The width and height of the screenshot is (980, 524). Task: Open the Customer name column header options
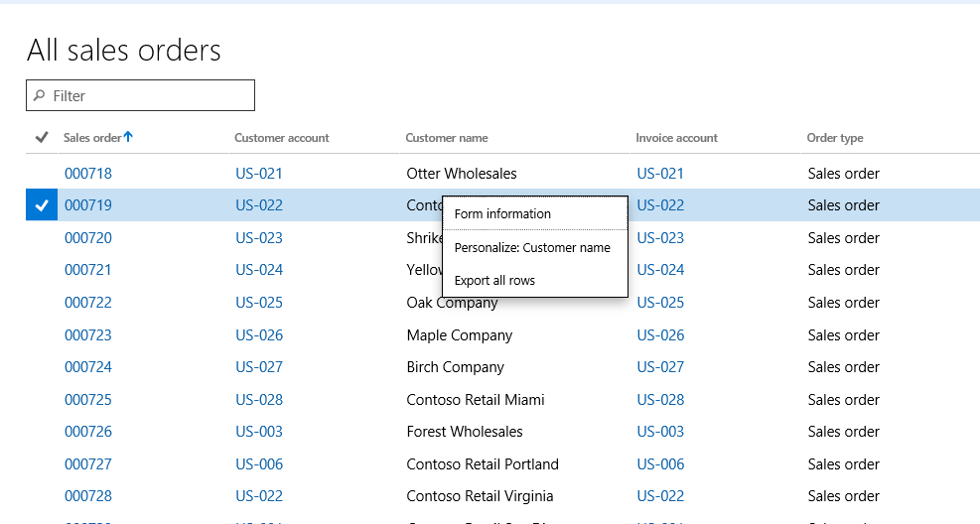(447, 138)
